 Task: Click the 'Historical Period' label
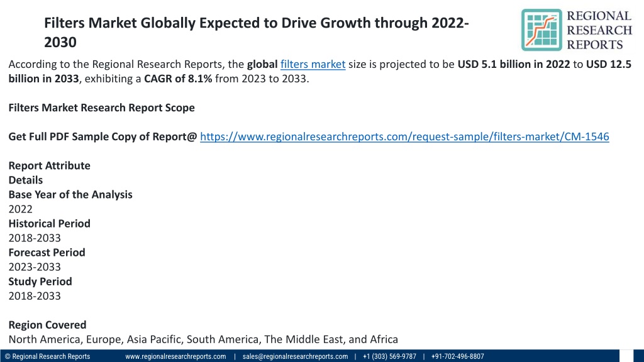point(49,224)
